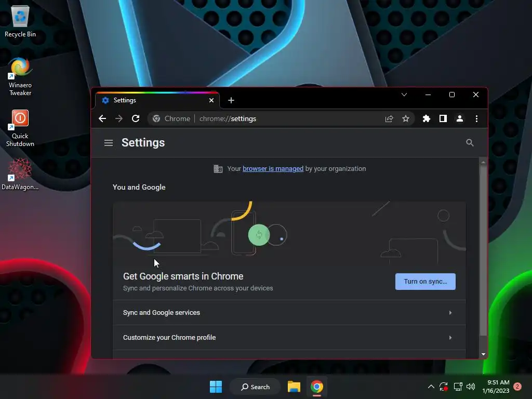Viewport: 532px width, 399px height.
Task: Click the scrollbar down arrow
Action: point(483,354)
